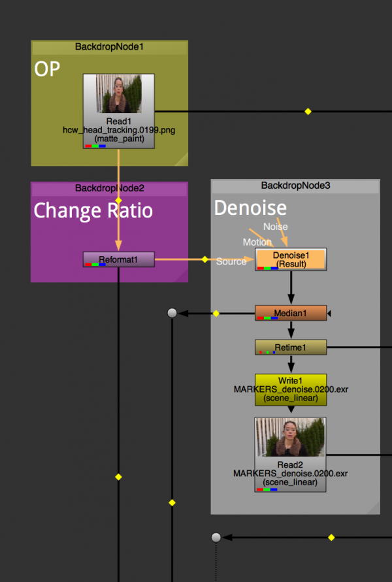Select the Read2 node thumbnail
This screenshot has height=582, width=392.
click(x=290, y=438)
